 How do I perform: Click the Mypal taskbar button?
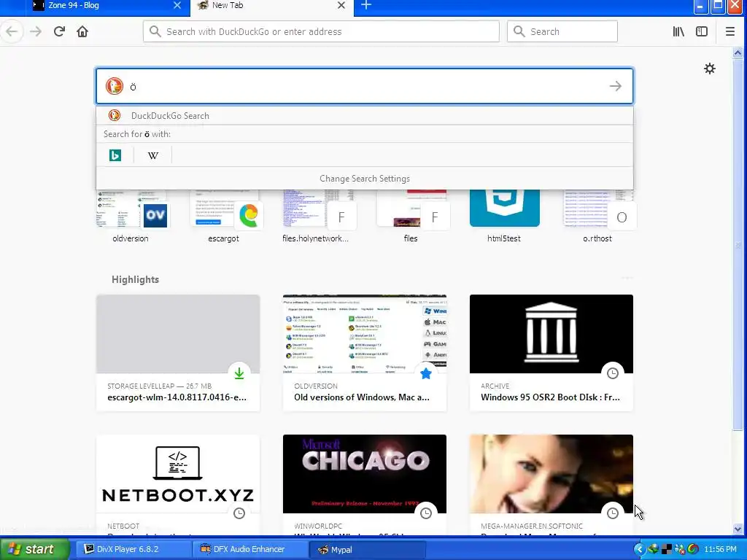click(367, 549)
